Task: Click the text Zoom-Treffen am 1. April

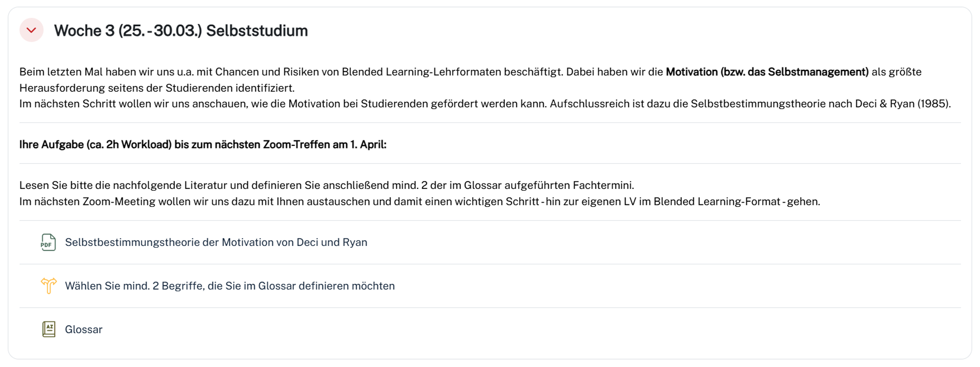Action: point(325,144)
